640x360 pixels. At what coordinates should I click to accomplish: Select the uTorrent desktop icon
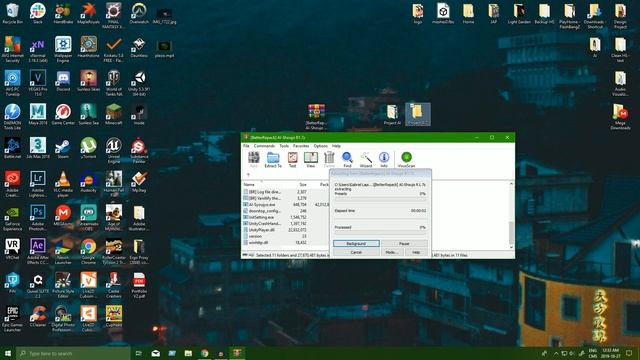(88, 148)
